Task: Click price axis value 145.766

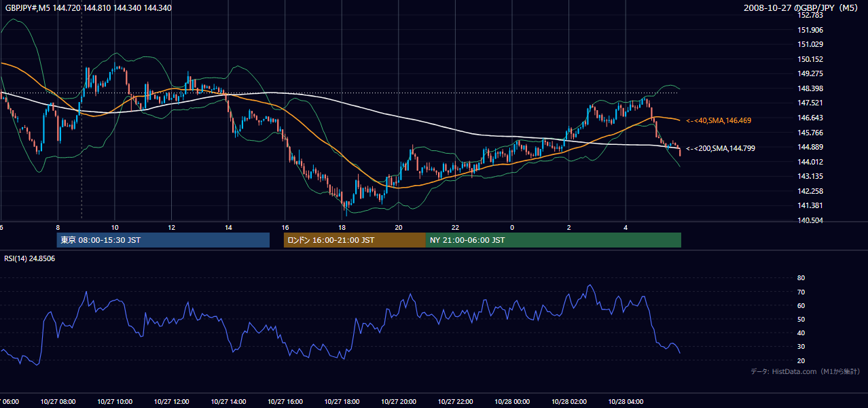Action: tap(810, 133)
